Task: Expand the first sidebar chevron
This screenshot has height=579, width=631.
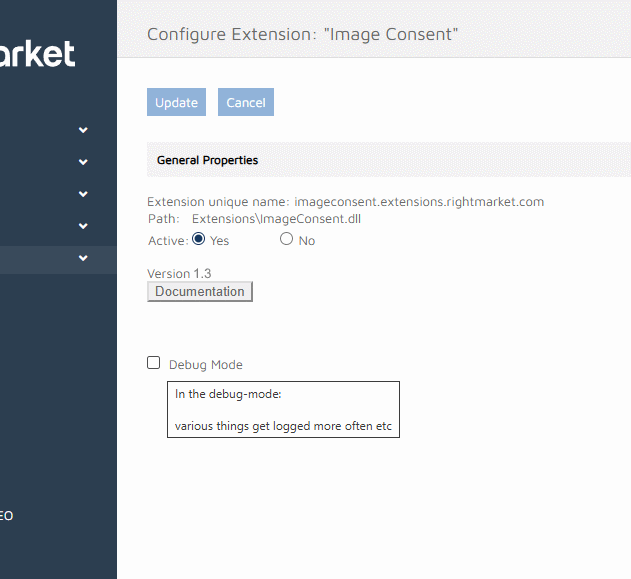Action: coord(83,130)
